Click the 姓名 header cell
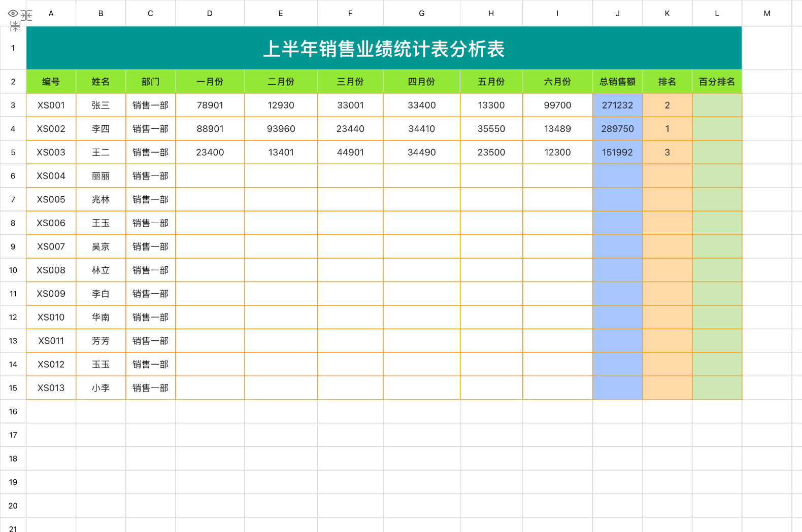This screenshot has width=802, height=532. [101, 82]
